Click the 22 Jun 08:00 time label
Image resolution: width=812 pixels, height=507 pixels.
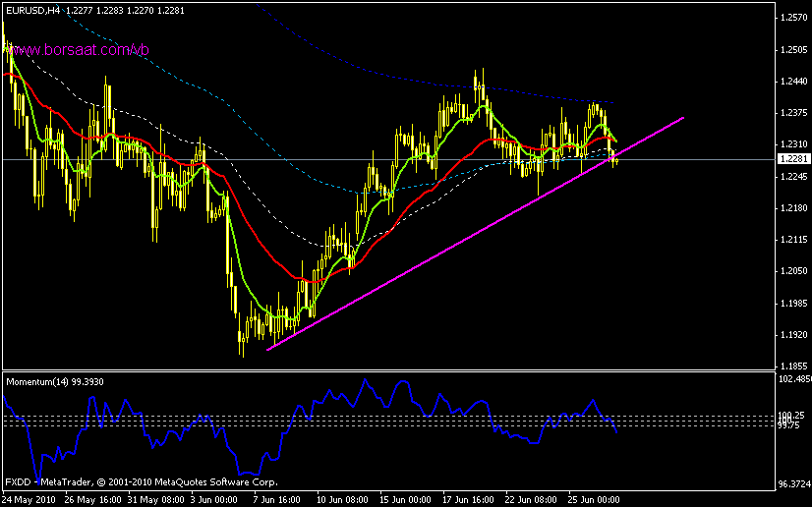click(530, 498)
